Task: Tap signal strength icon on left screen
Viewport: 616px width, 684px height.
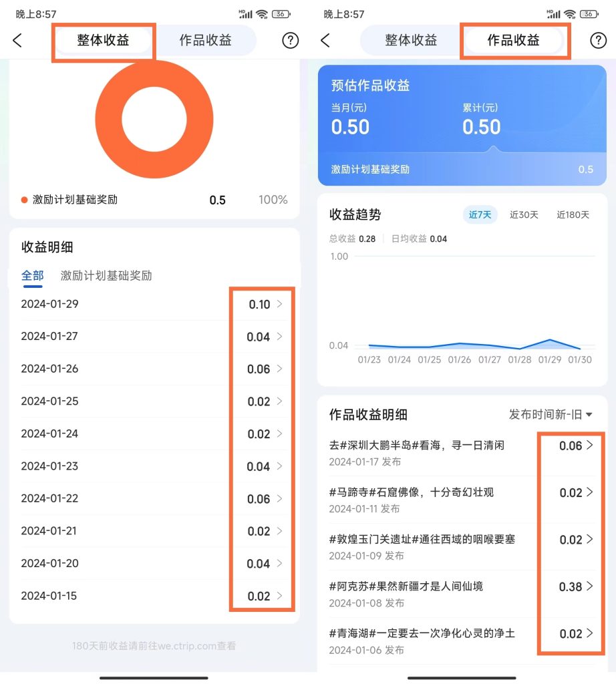Action: click(x=245, y=14)
